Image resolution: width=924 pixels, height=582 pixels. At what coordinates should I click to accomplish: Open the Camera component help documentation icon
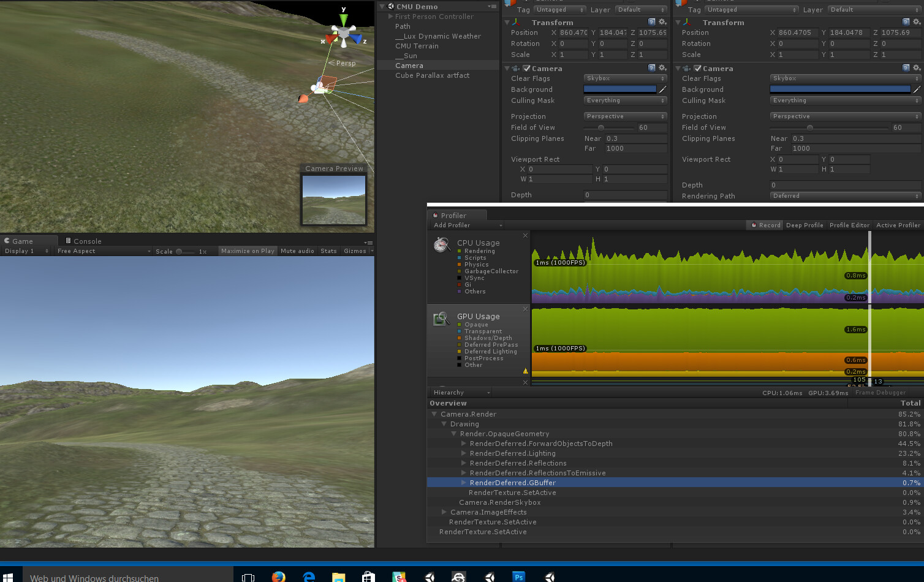651,68
